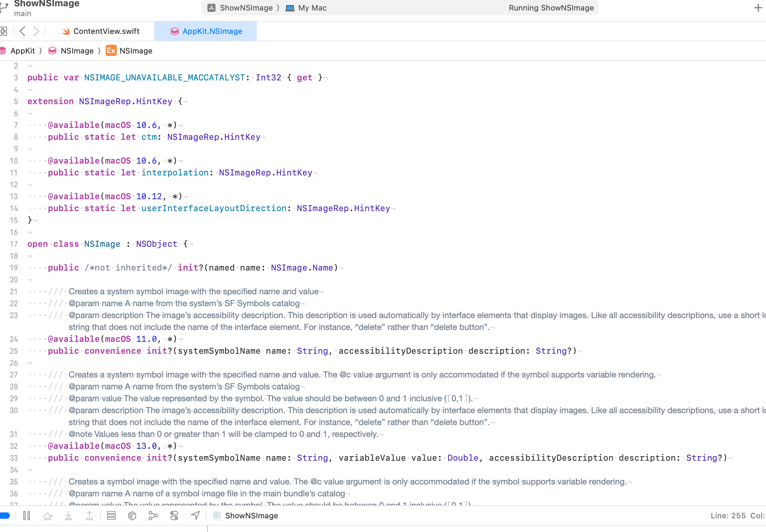Image resolution: width=766 pixels, height=532 pixels.
Task: Open environment overrides toggle icon
Action: coord(174,516)
